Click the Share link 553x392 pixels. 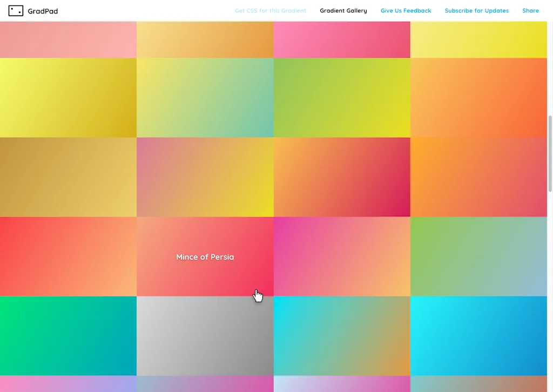click(530, 11)
